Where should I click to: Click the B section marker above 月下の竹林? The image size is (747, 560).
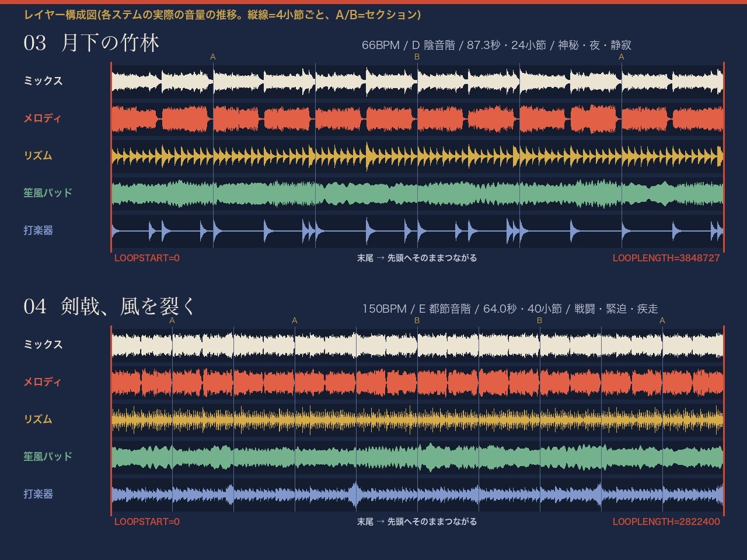click(x=417, y=57)
